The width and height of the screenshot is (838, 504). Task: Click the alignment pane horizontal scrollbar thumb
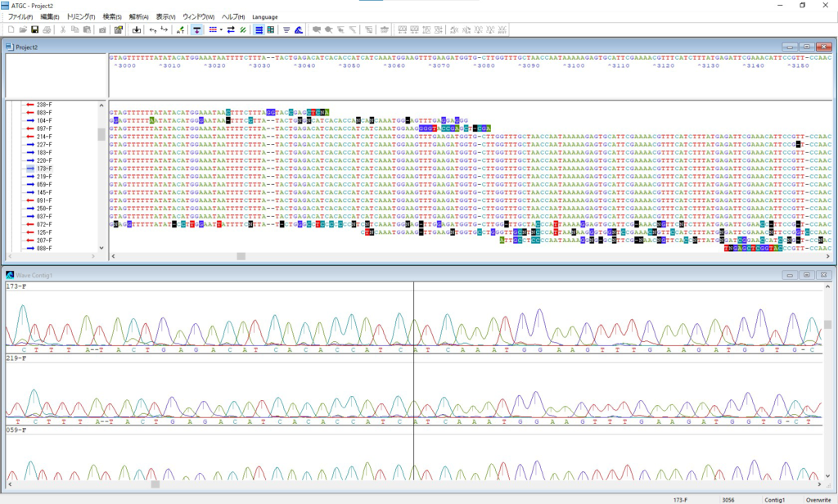[241, 257]
